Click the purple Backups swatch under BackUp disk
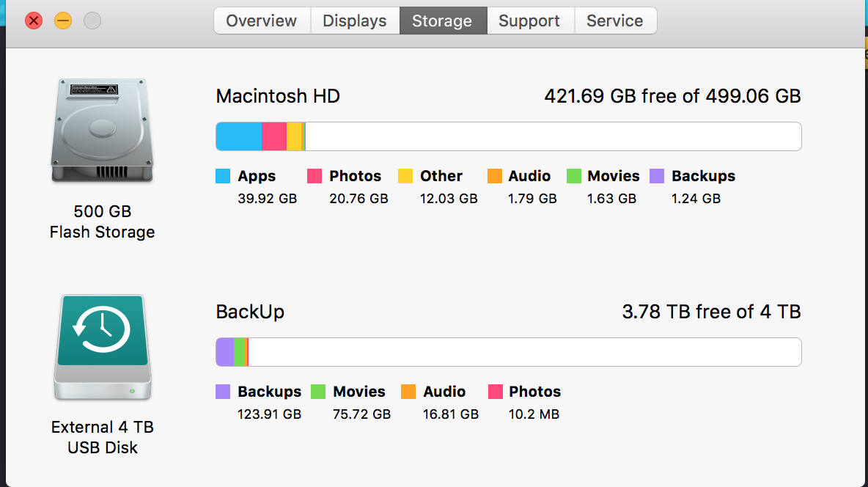Image resolution: width=868 pixels, height=487 pixels. pos(223,392)
